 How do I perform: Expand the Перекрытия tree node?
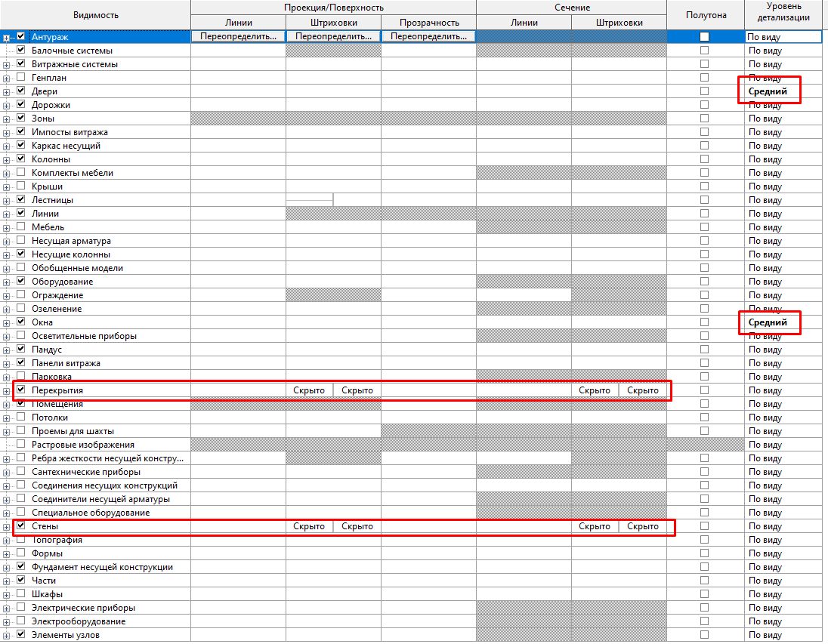(x=7, y=390)
